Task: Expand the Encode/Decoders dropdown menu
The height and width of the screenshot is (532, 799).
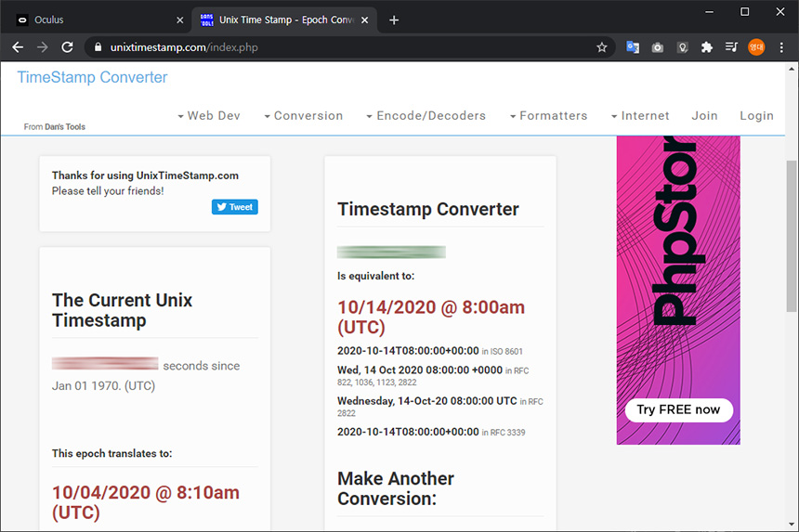Action: click(426, 115)
